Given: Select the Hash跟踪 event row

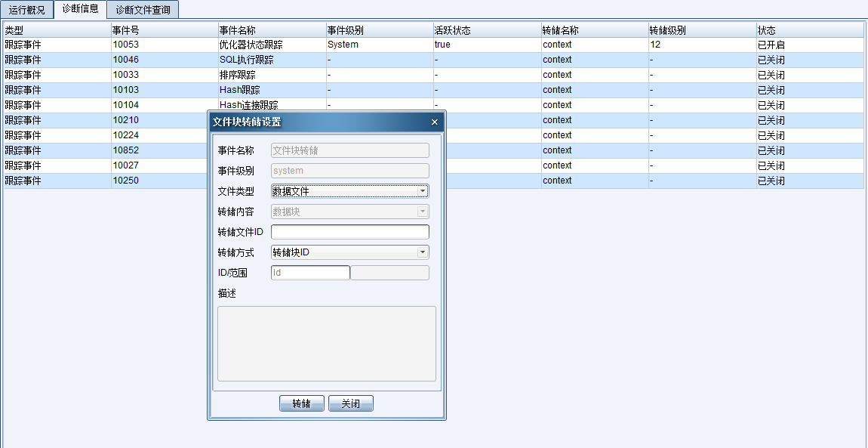Looking at the screenshot, I should click(x=113, y=90).
